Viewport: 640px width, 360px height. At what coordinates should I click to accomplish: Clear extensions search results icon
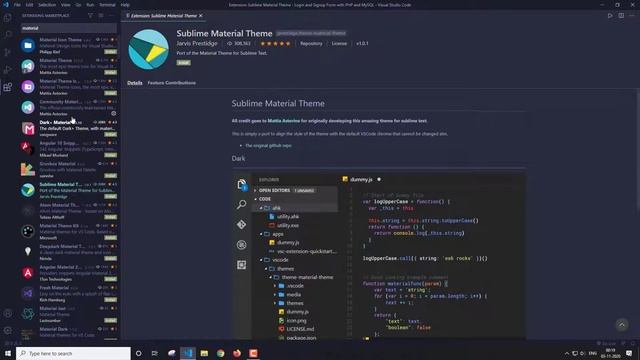101,16
